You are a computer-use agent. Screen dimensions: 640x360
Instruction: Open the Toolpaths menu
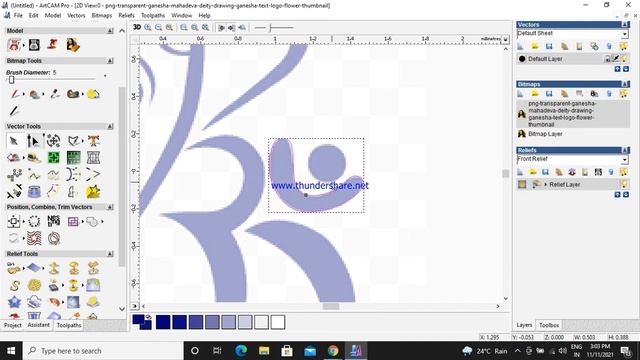coord(153,15)
